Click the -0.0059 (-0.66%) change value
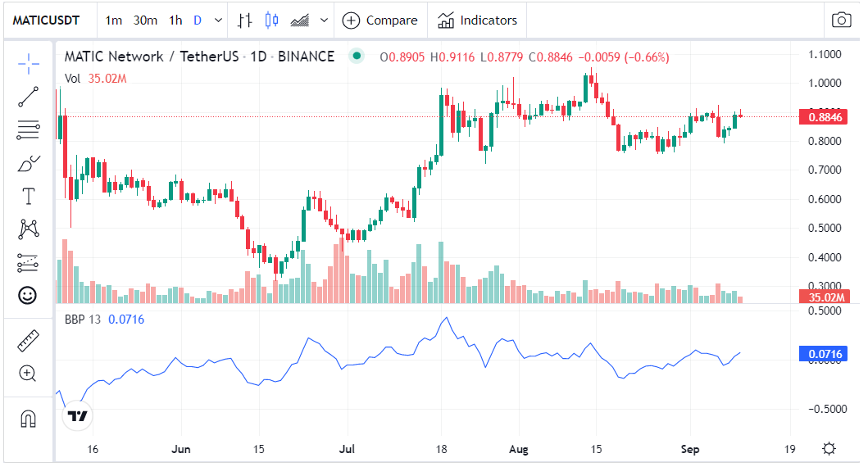Viewport: 868px width, 467px height. (623, 57)
